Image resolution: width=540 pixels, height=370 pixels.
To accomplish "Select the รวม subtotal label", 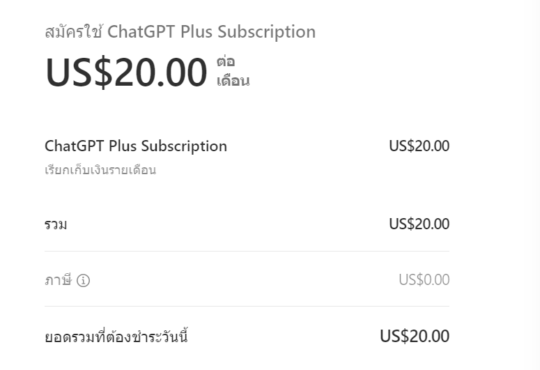I will point(56,224).
